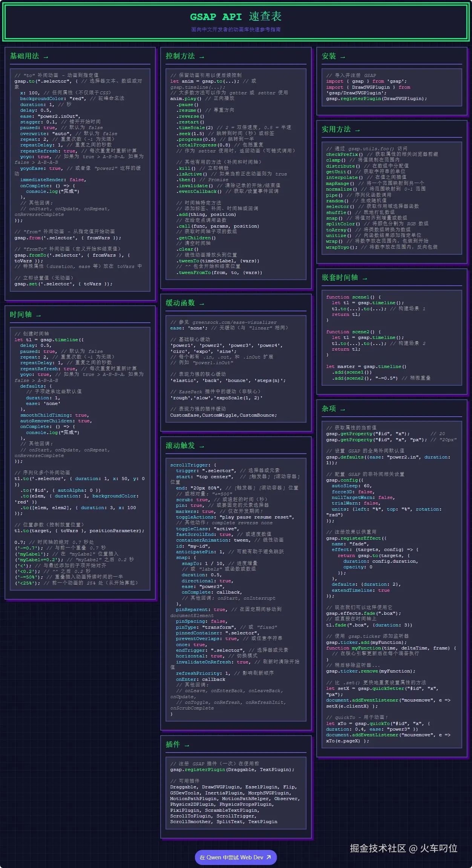Click the GSAP API 速查表 page title

click(x=236, y=17)
